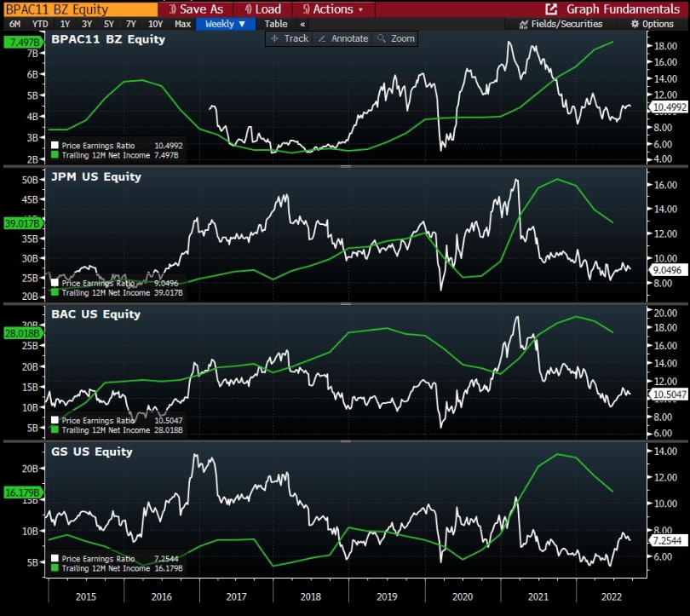Click the 9.0496 P/E value label
Screen dimensions: 690x616
[x=669, y=270]
